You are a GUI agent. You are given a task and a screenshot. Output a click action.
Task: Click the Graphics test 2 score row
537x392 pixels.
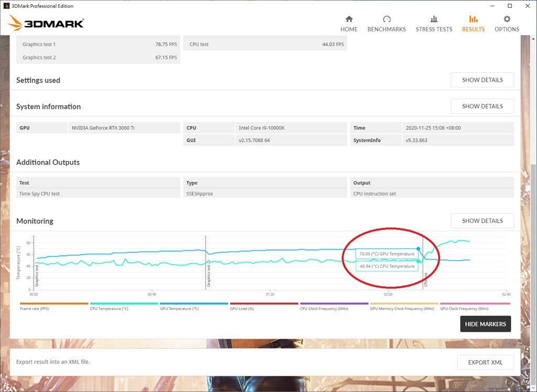coord(98,58)
